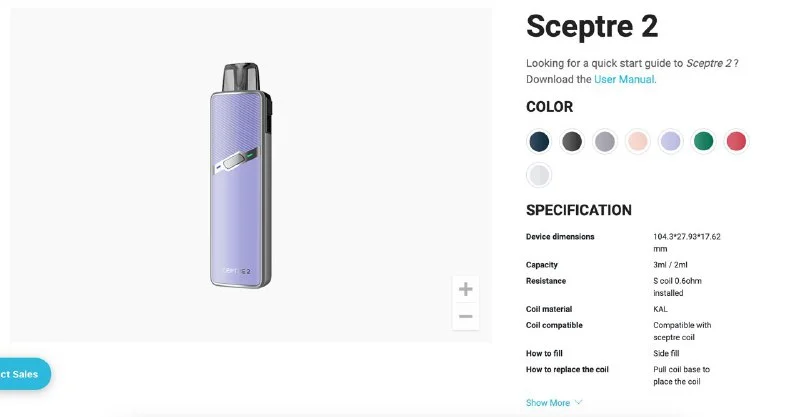The height and width of the screenshot is (417, 800).
Task: Click the SPECIFICATION section heading
Action: click(x=579, y=210)
